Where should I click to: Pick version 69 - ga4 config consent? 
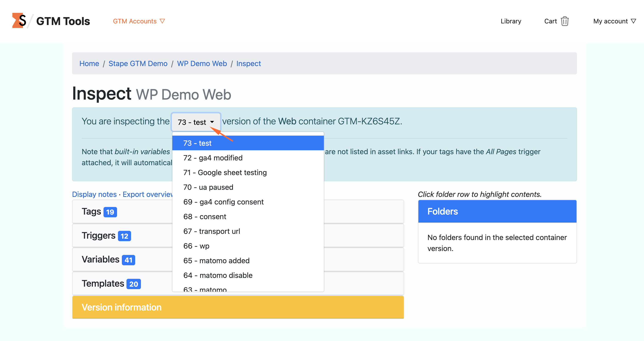[x=223, y=202]
